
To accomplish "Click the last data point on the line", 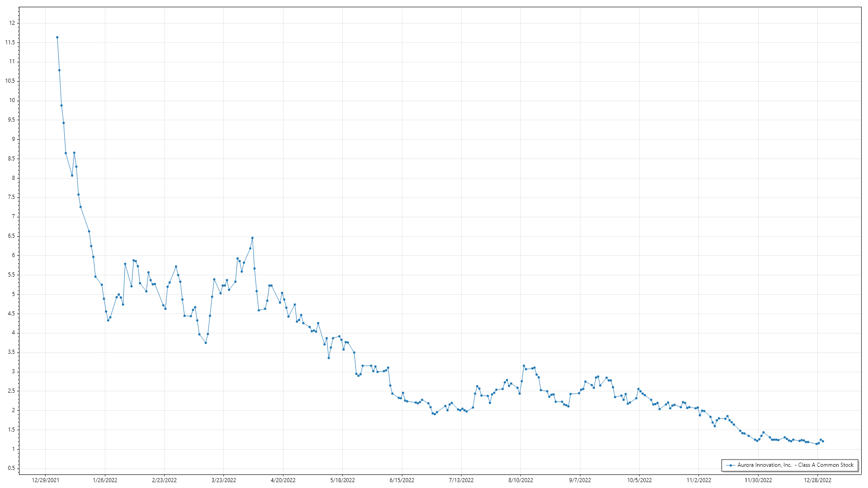I will tap(823, 441).
